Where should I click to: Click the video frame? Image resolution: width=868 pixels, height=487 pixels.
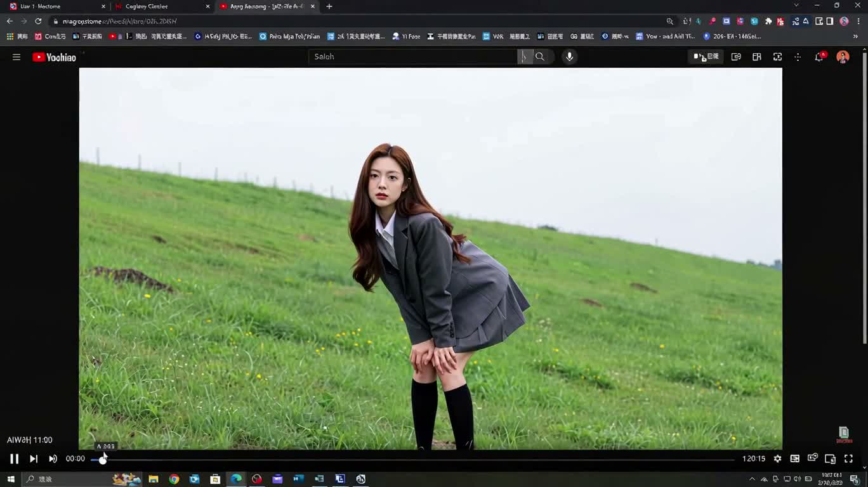430,259
